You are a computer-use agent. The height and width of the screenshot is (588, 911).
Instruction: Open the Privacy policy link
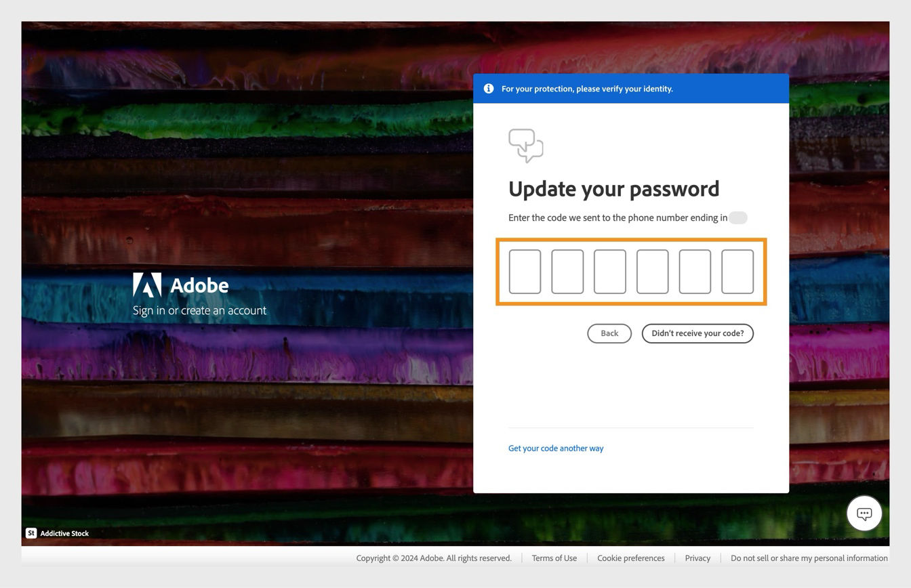tap(697, 558)
